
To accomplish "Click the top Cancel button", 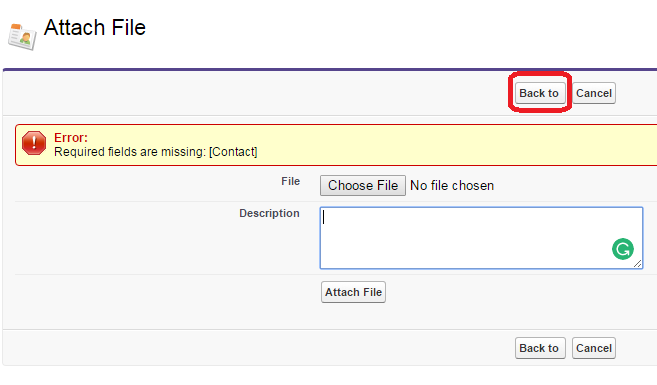I will point(594,93).
